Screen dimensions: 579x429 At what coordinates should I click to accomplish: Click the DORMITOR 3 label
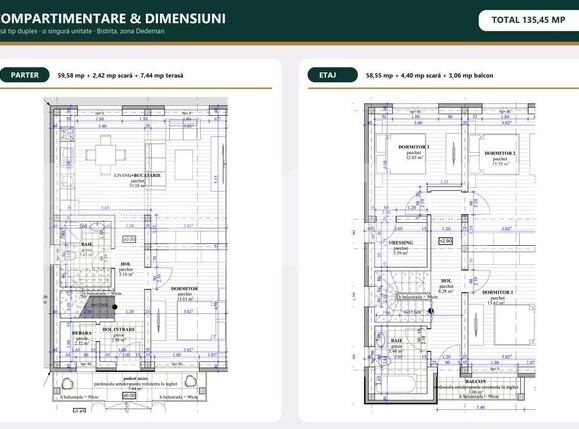414,147
